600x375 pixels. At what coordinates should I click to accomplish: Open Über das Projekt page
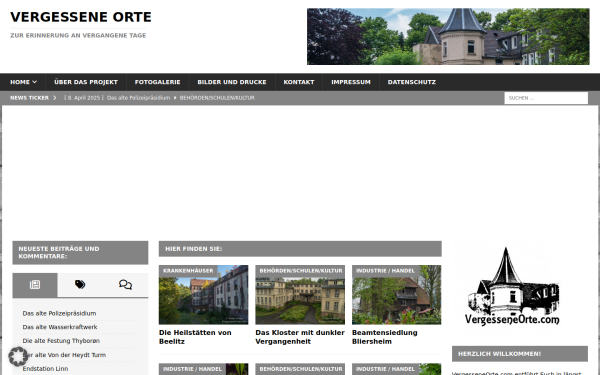tap(86, 82)
